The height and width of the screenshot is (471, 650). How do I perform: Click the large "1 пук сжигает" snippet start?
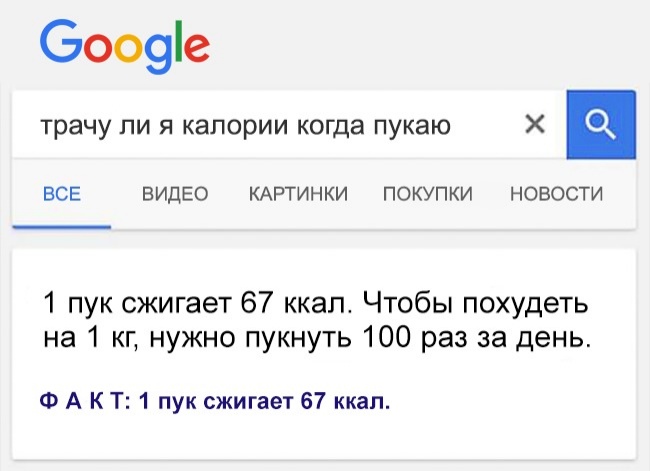tap(127, 302)
